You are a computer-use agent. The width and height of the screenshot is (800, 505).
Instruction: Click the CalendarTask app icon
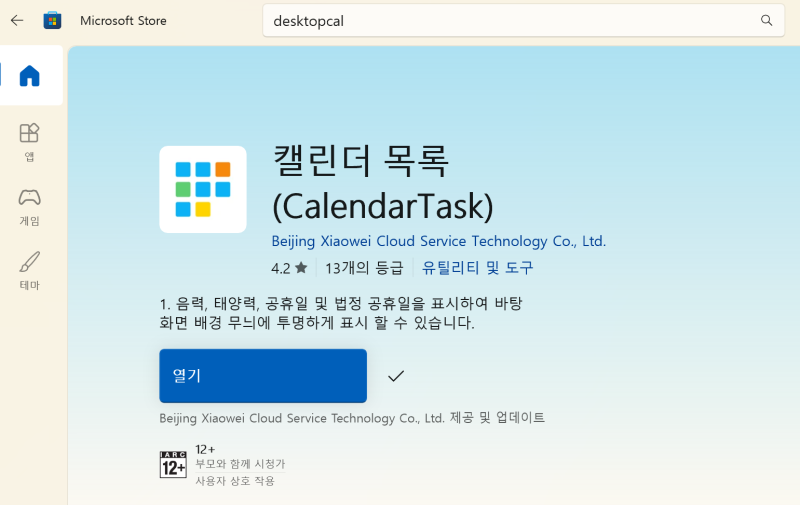[203, 189]
